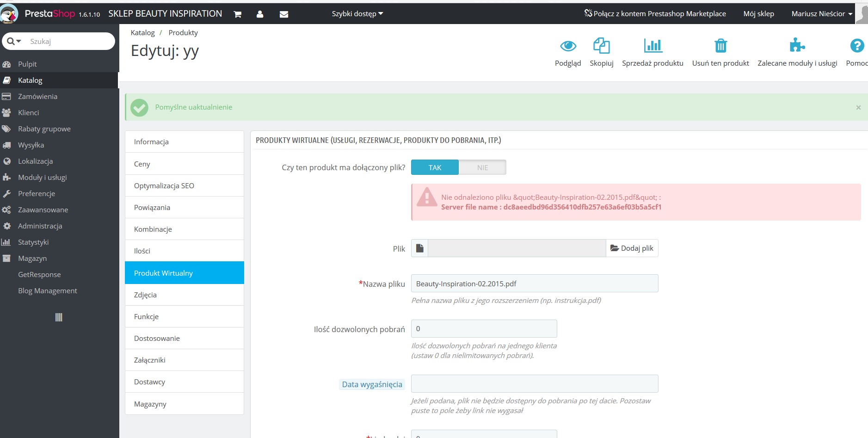Set attached file toggle to NIE
This screenshot has width=868, height=438.
[x=483, y=167]
